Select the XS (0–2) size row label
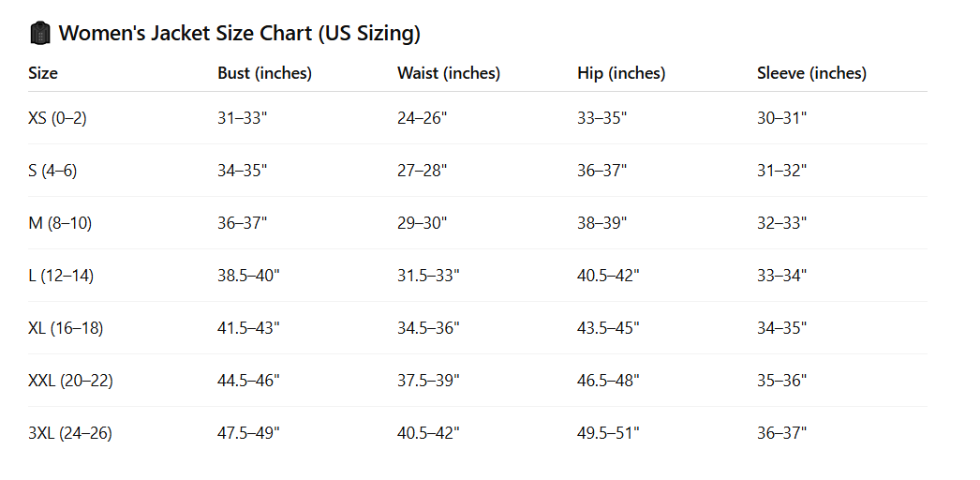The image size is (980, 480). (x=57, y=118)
